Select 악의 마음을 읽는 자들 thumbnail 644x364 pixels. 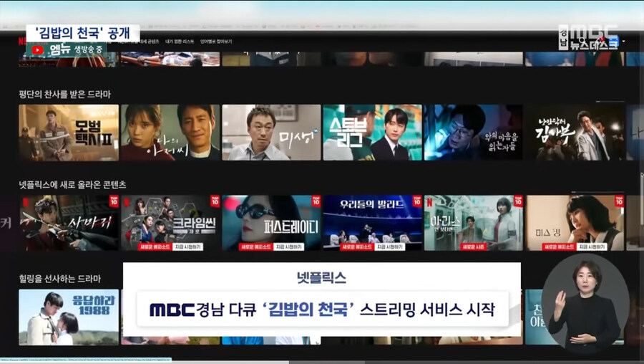(474, 133)
